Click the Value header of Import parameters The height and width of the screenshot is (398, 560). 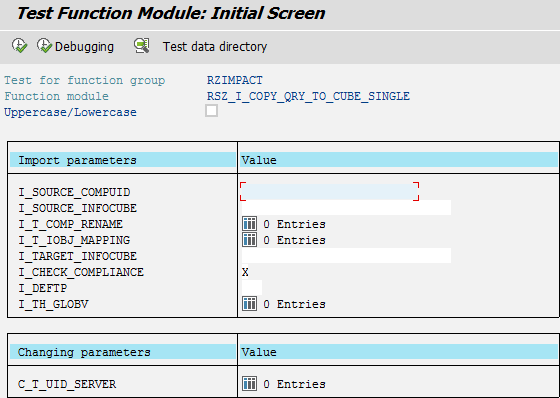(398, 160)
